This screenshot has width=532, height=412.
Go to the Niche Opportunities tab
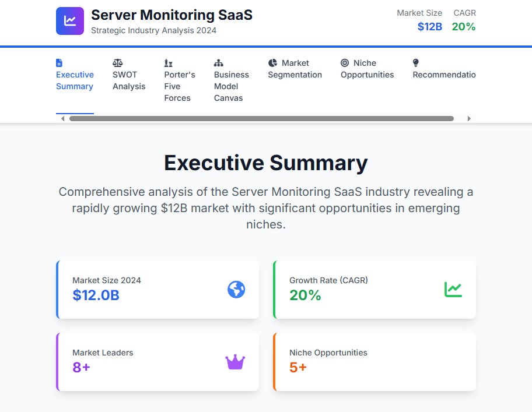point(367,69)
